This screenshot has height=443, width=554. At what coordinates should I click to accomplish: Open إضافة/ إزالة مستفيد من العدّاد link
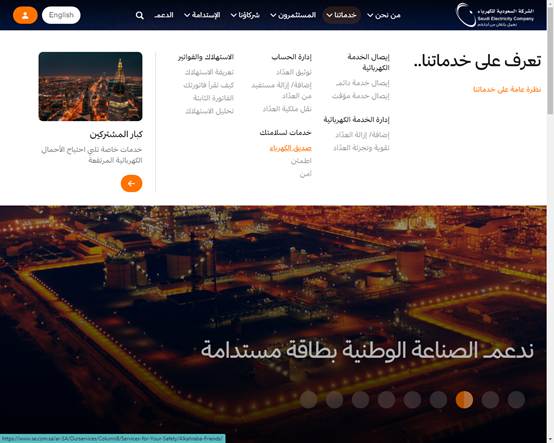coord(282,90)
